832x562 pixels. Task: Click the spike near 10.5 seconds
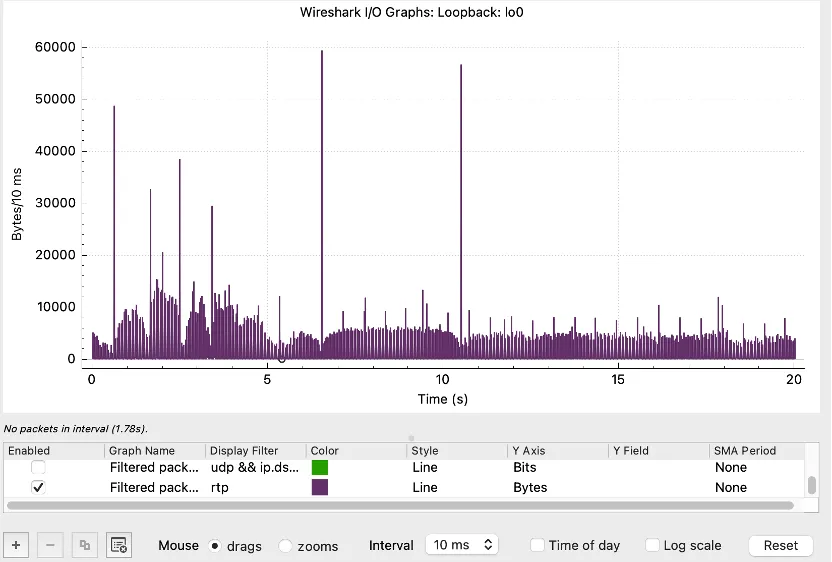pyautogui.click(x=461, y=210)
